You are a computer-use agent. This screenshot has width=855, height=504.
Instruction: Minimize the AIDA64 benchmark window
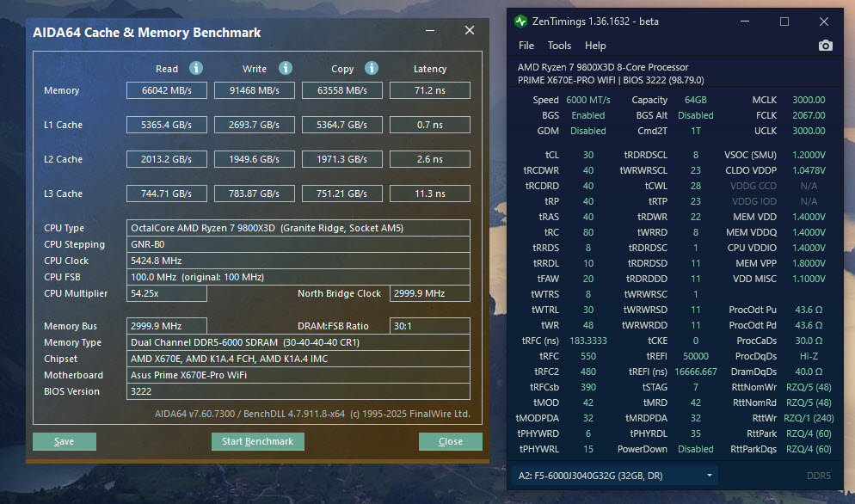tap(430, 31)
